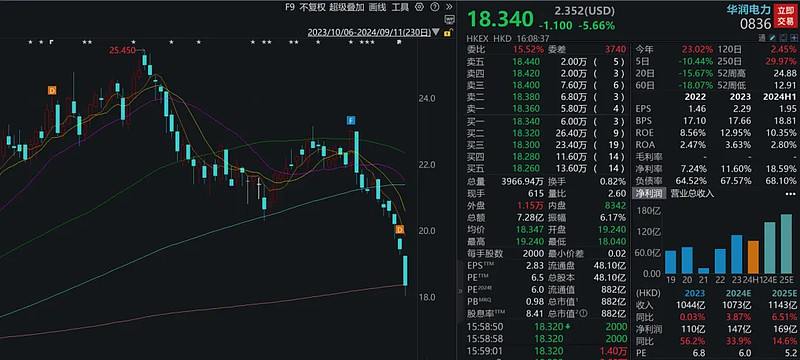Image resolution: width=800 pixels, height=360 pixels.
Task: Select the 净利润 net profit tab
Action: click(x=648, y=194)
